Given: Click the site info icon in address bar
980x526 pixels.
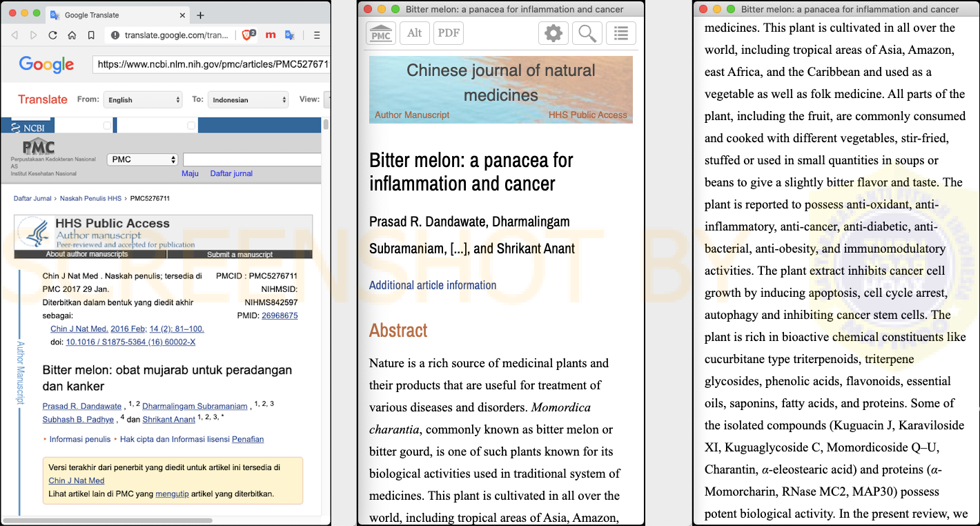Looking at the screenshot, I should tap(115, 35).
